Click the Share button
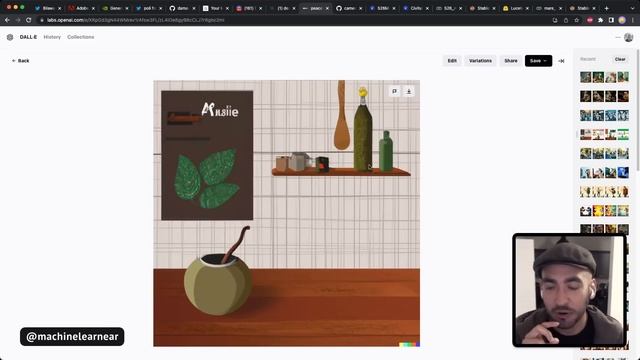This screenshot has width=640, height=360. pyautogui.click(x=511, y=61)
